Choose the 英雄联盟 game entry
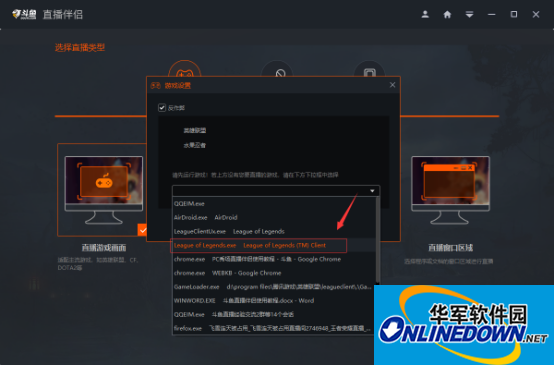This screenshot has height=365, width=554. (195, 130)
